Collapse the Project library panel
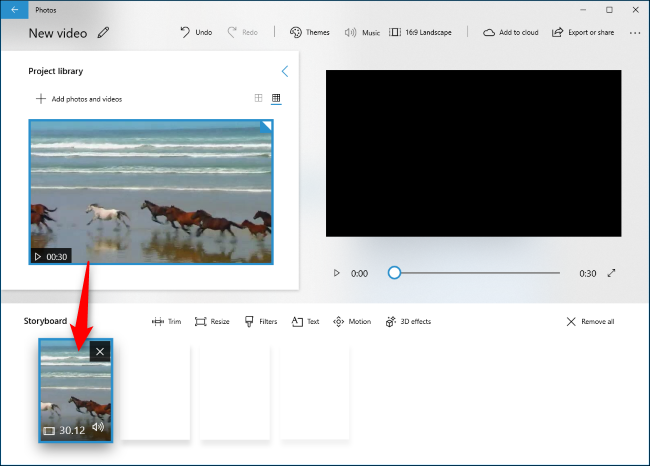This screenshot has height=466, width=650. [285, 71]
